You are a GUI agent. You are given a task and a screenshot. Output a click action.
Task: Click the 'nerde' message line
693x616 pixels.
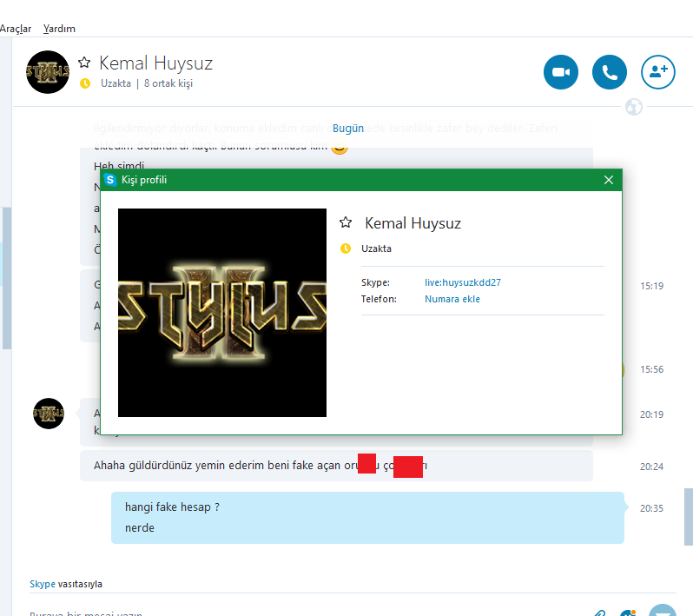140,528
